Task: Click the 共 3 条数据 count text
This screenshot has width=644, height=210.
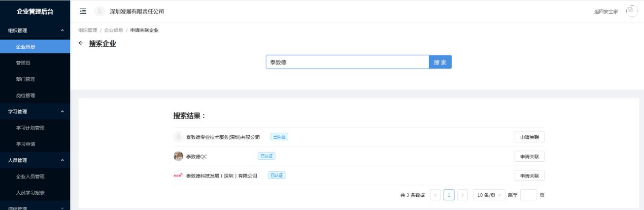Action: [412, 195]
